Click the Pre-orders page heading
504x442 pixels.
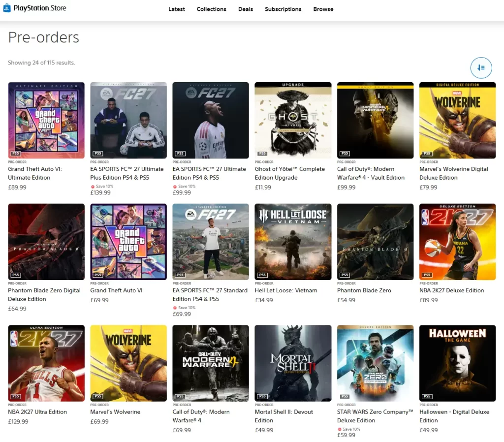44,37
